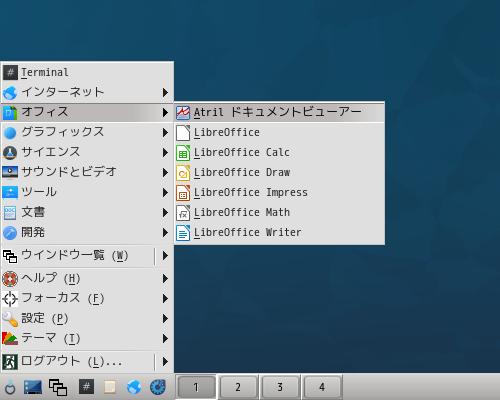Viewport: 500px width, 400px height.
Task: Expand the テーマ submenu arrow
Action: [x=165, y=338]
